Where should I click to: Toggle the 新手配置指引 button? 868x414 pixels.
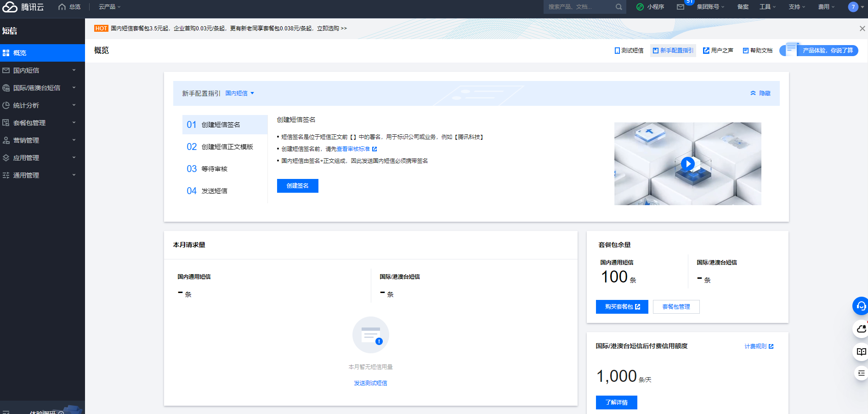click(x=673, y=51)
